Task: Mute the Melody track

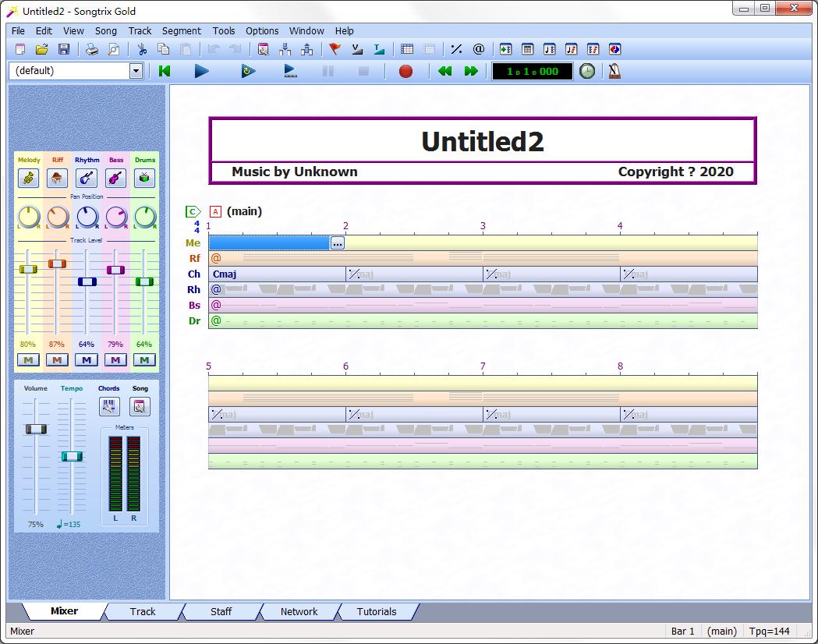Action: [x=29, y=359]
